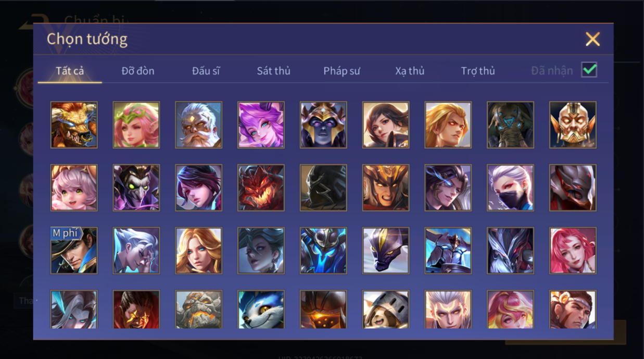The height and width of the screenshot is (359, 644).
Task: Switch to the Xạ thủ tab
Action: (410, 71)
